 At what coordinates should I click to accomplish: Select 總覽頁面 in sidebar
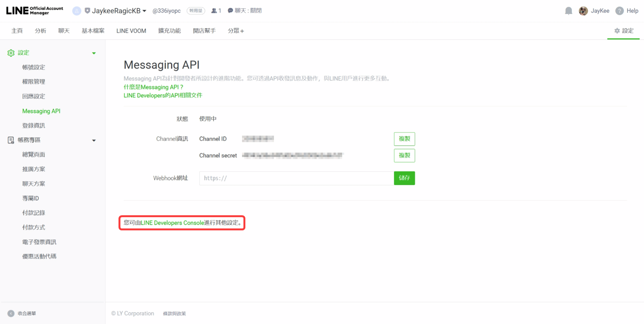[34, 154]
